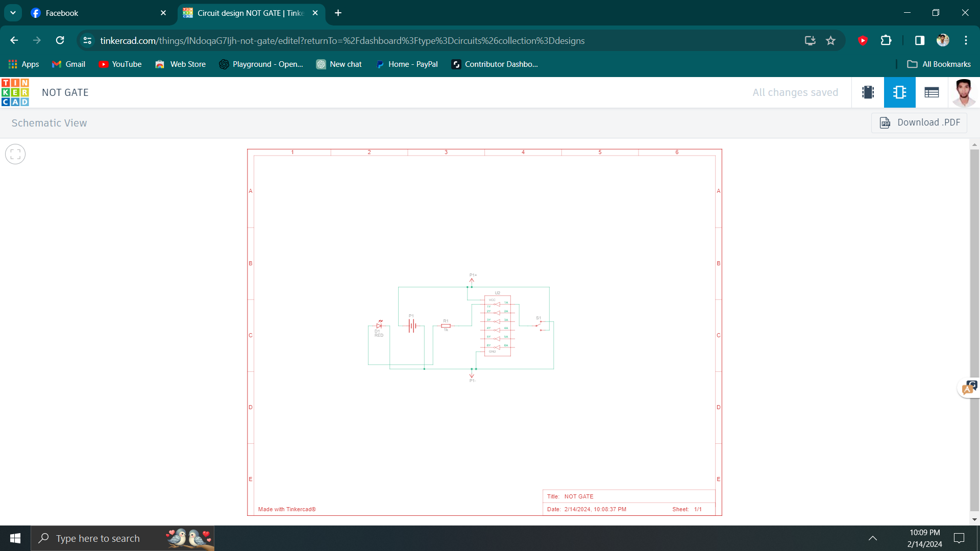The image size is (980, 551).
Task: Open the browser Extensions puzzle icon
Action: point(886,41)
